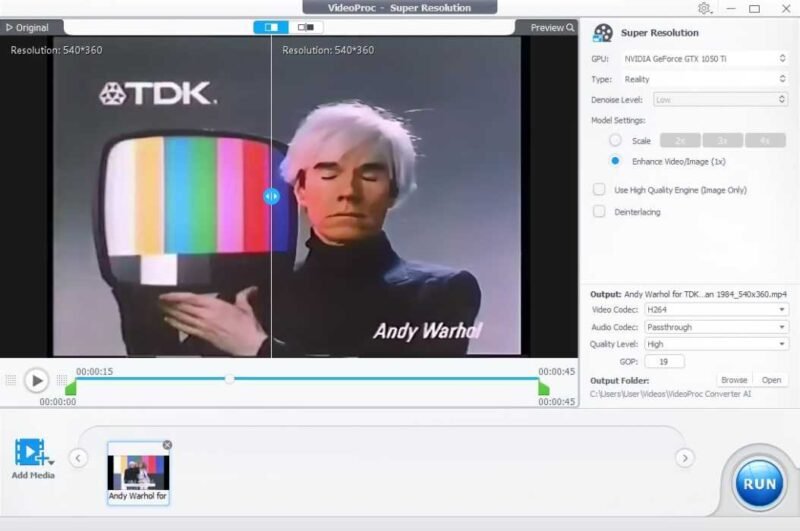
Task: Select the Scale radio option
Action: pos(615,140)
